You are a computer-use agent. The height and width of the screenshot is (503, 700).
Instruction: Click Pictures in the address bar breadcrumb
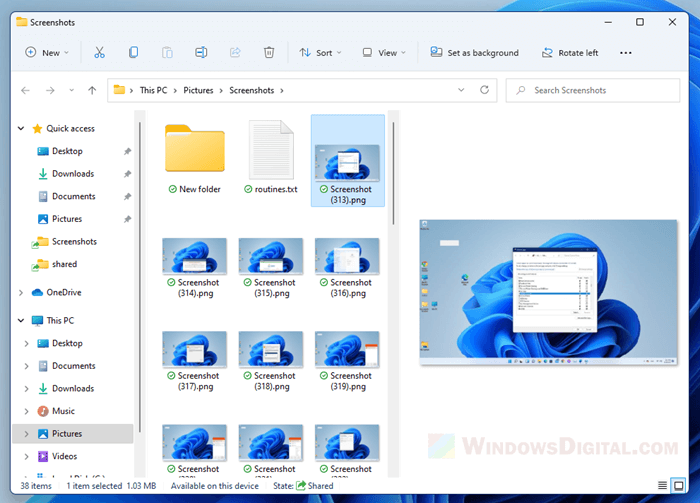pos(198,90)
